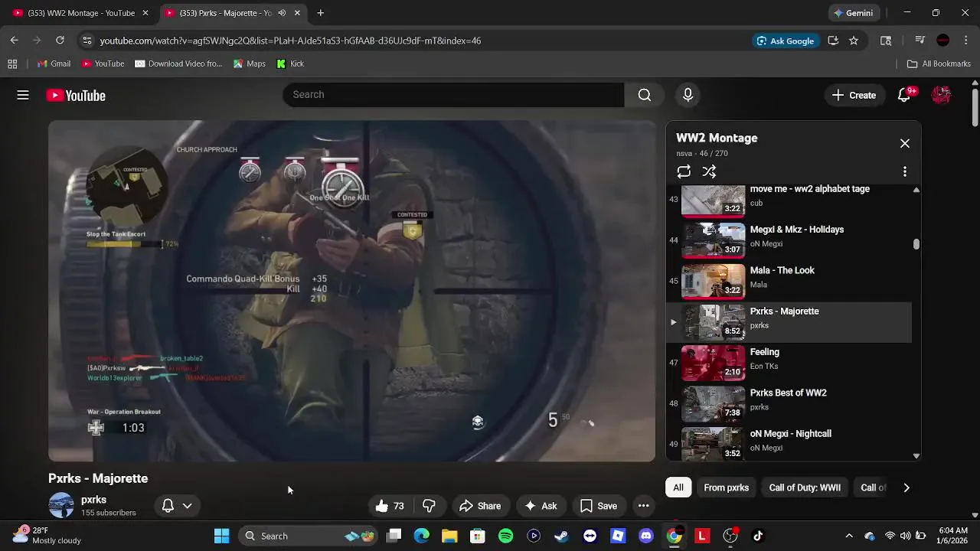Viewport: 980px width, 551px height.
Task: Open pxrks channel name link
Action: point(93,500)
